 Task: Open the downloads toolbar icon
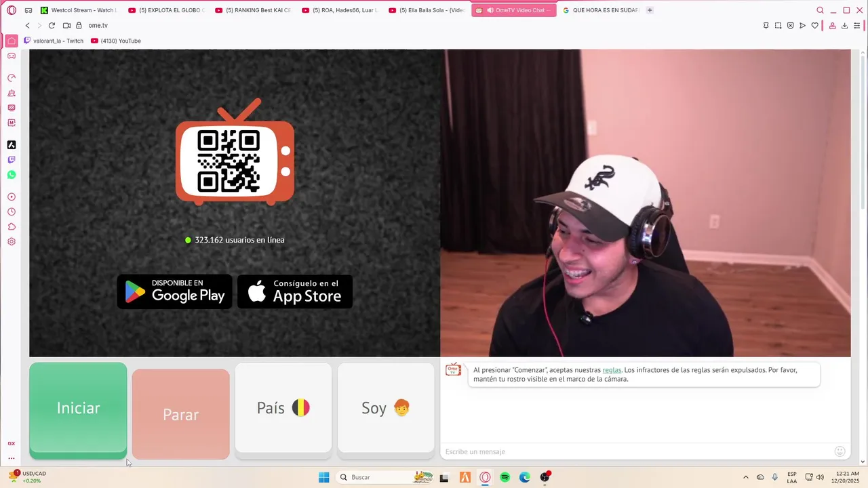[844, 26]
